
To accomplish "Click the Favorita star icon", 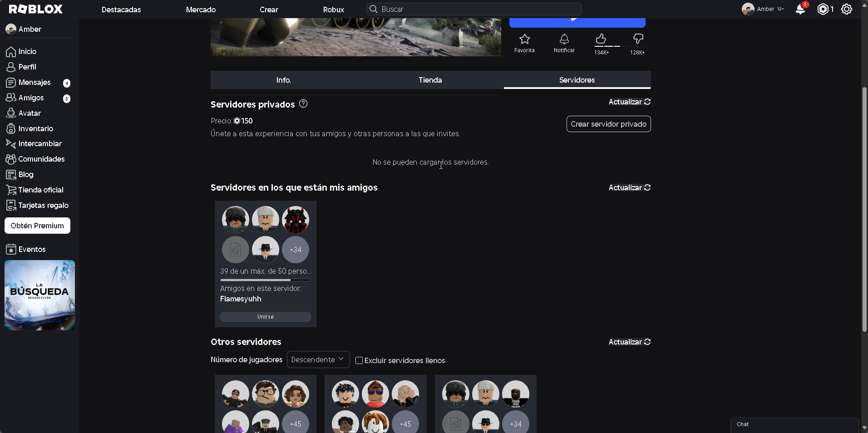I will [x=524, y=39].
